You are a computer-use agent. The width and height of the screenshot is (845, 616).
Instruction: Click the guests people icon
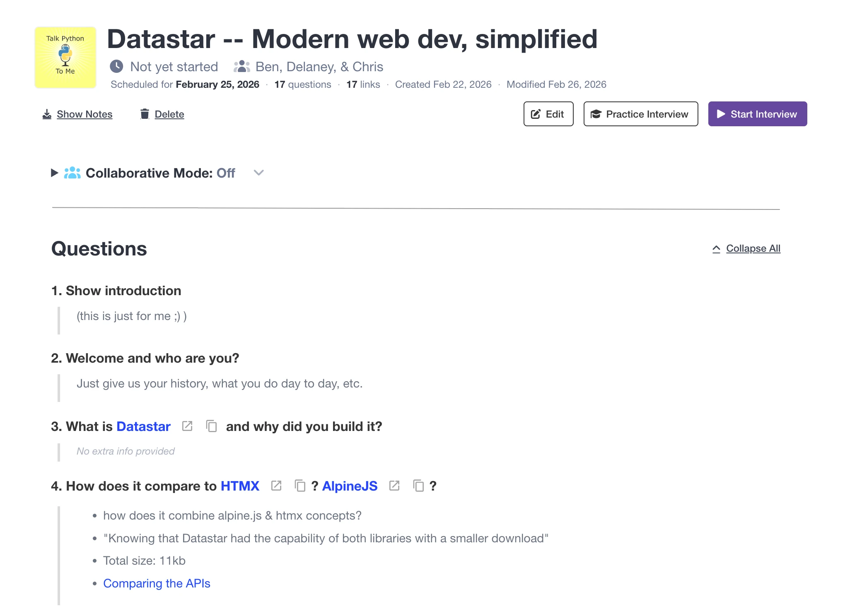(241, 66)
